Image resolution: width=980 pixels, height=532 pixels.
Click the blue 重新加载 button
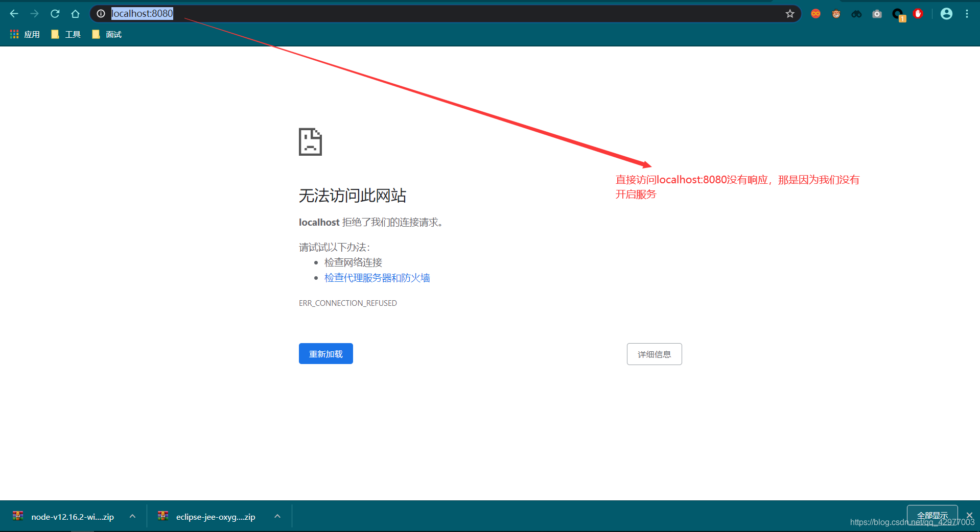point(325,353)
